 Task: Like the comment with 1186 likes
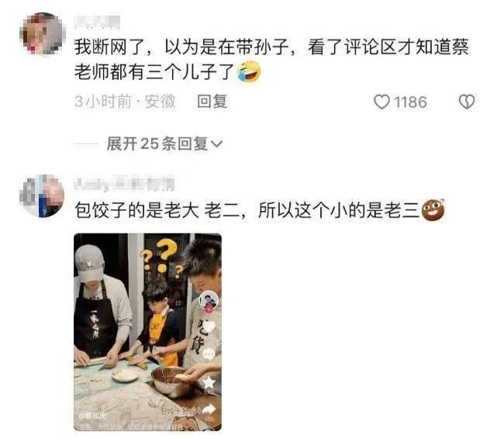click(x=381, y=102)
